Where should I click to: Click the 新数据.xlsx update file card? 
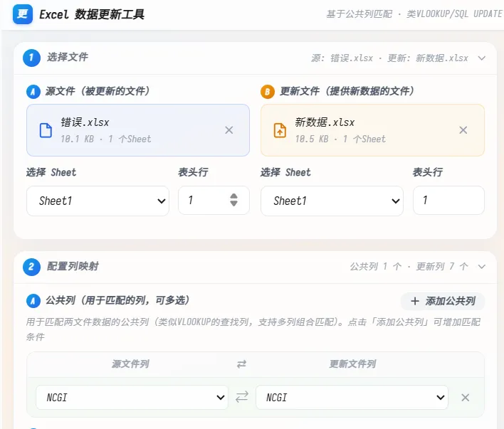coord(372,130)
